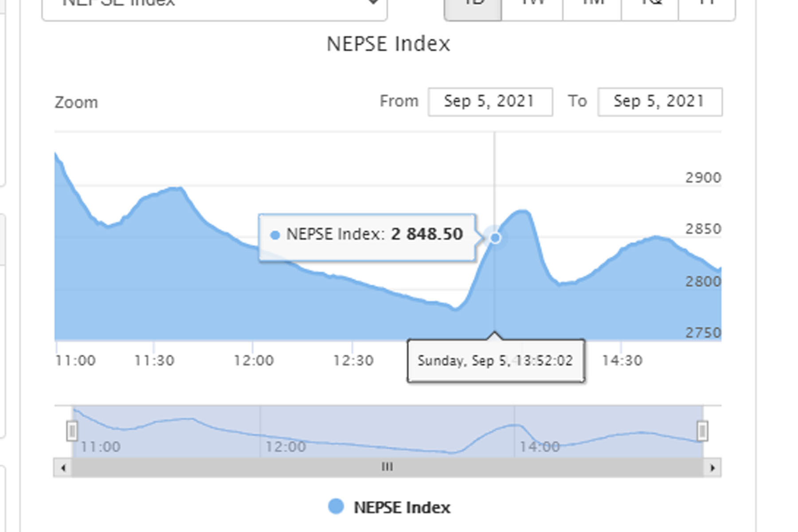Grab the right navigator range handle
Screen dimensions: 798x532
point(702,431)
